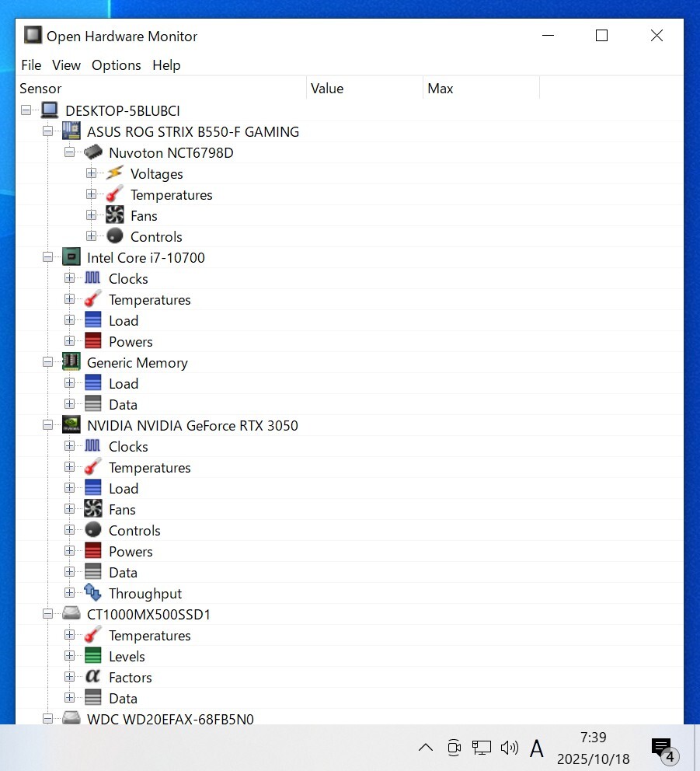Select the NVIDIA Controls row label
This screenshot has height=771, width=700.
point(134,530)
